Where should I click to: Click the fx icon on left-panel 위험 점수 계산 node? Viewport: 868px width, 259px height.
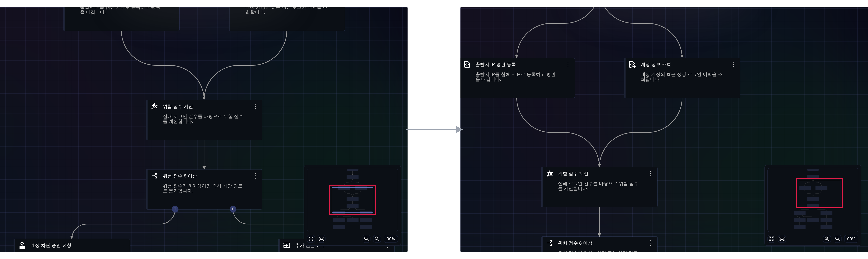tap(154, 107)
